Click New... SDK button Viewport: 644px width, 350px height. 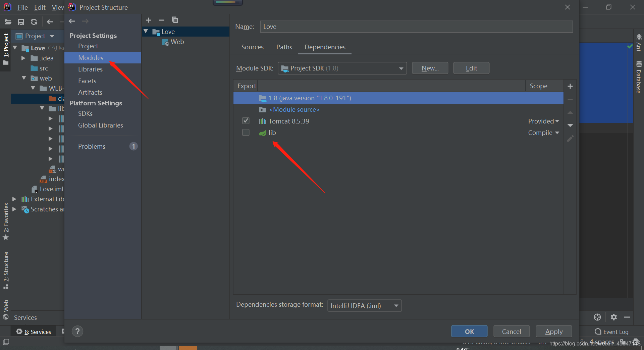[x=430, y=68]
